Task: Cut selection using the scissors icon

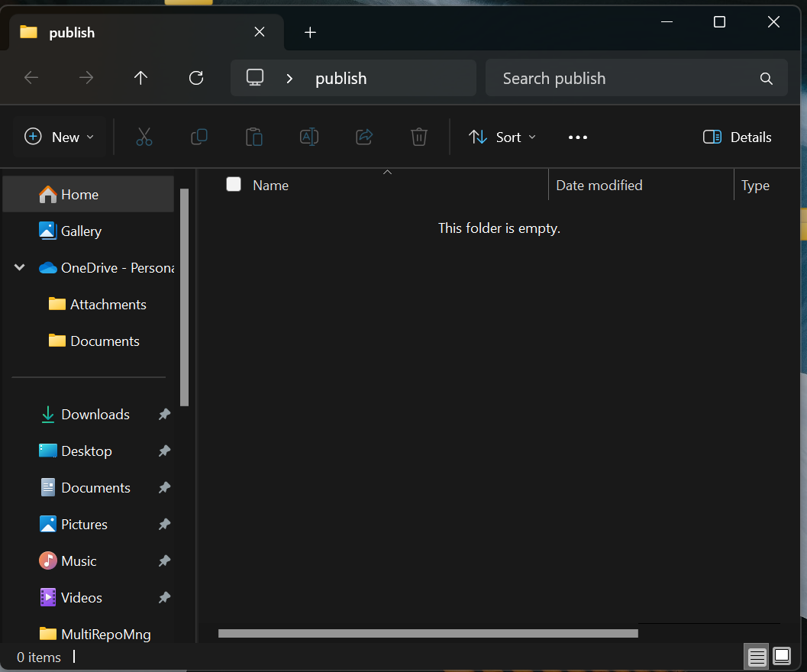Action: 144,137
